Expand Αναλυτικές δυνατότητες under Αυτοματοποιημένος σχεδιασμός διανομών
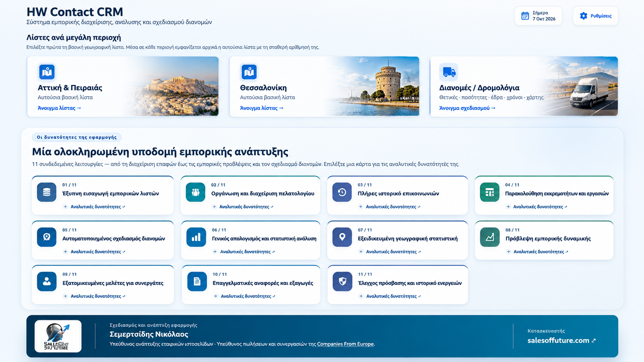 pyautogui.click(x=94, y=252)
